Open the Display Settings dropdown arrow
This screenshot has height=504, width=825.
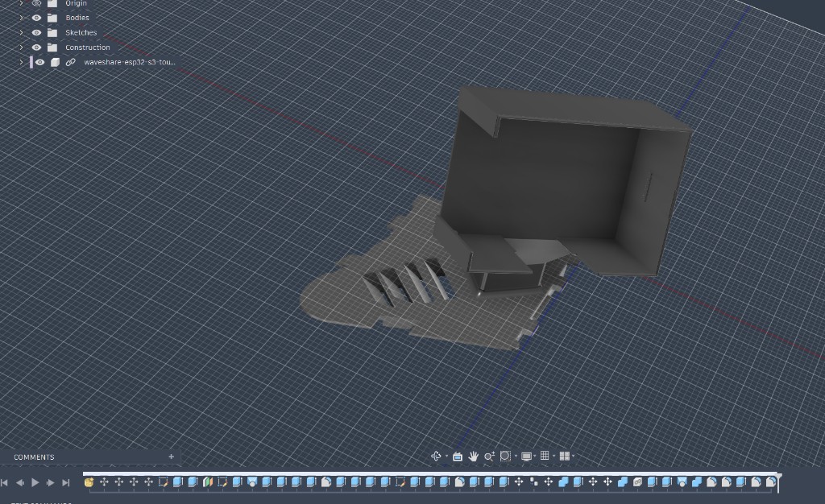[x=535, y=456]
